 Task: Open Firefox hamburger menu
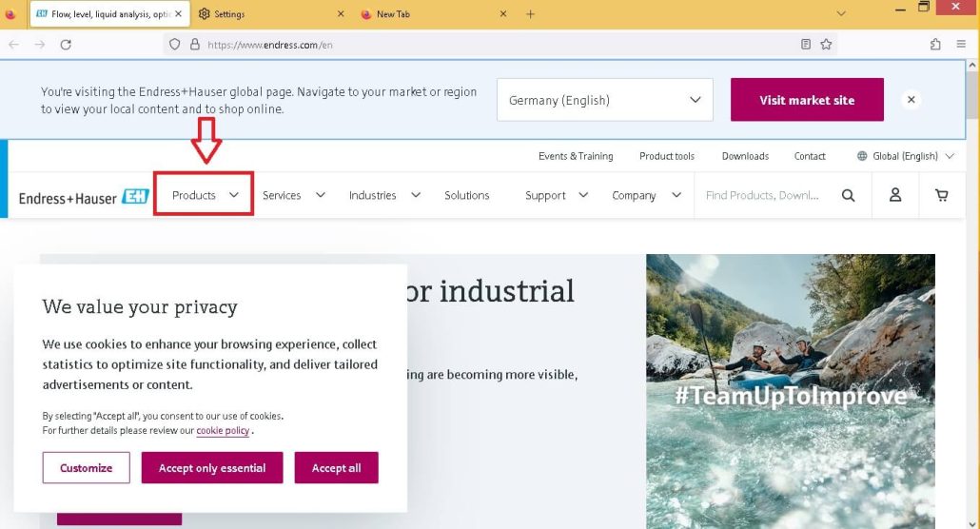pos(961,45)
